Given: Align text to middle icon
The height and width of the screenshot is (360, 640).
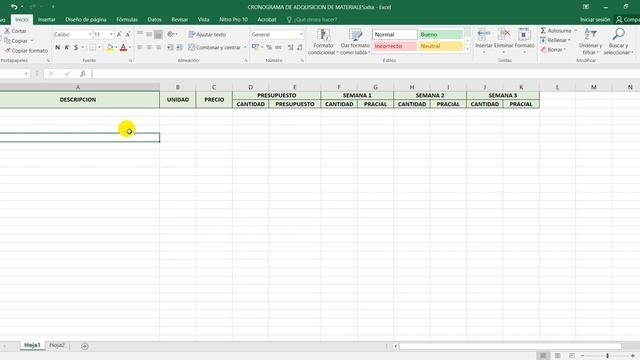Looking at the screenshot, I should pyautogui.click(x=149, y=34).
